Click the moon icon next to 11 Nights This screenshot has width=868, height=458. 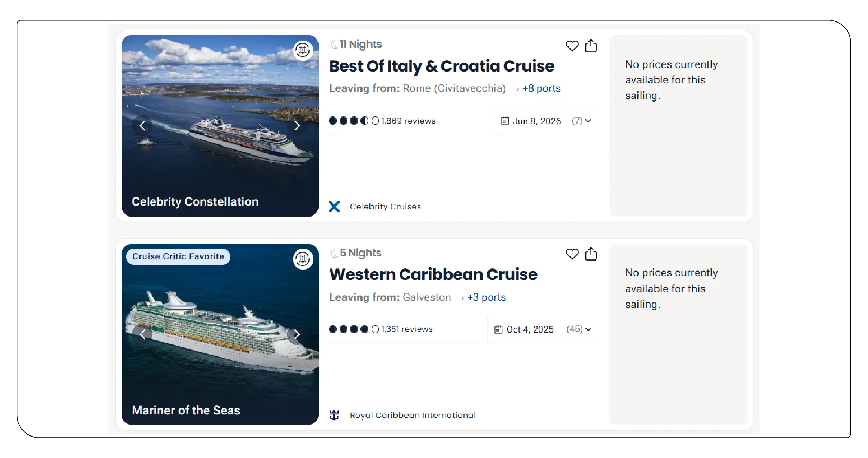pos(333,44)
